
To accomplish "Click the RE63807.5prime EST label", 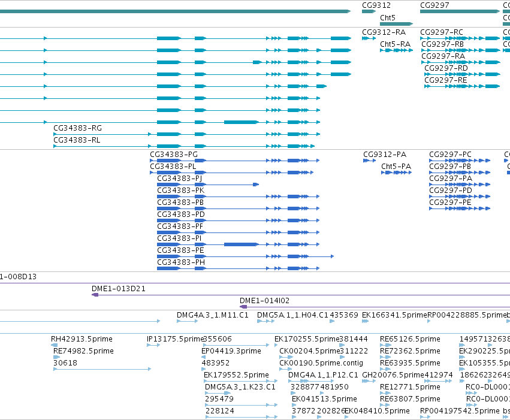I will coord(410,399).
